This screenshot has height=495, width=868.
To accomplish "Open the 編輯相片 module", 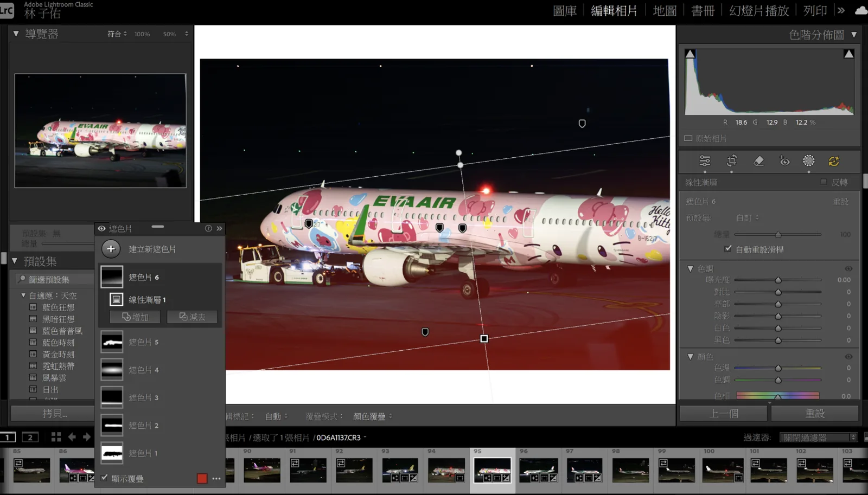I will point(614,11).
